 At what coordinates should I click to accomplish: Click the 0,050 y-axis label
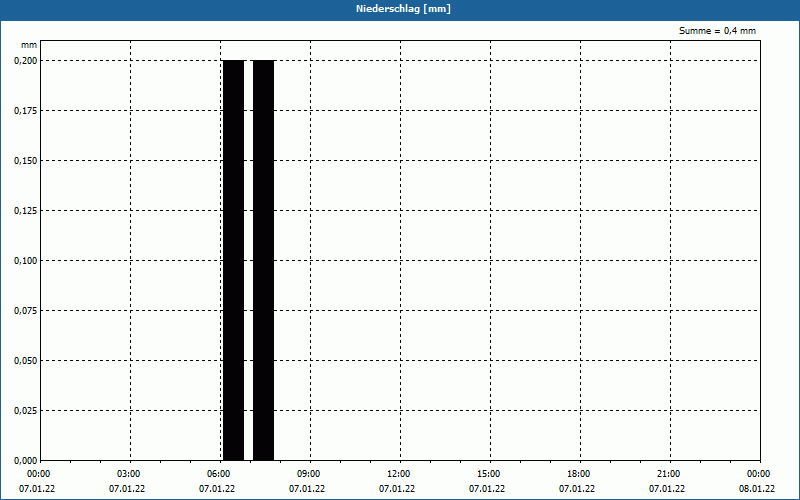(26, 361)
